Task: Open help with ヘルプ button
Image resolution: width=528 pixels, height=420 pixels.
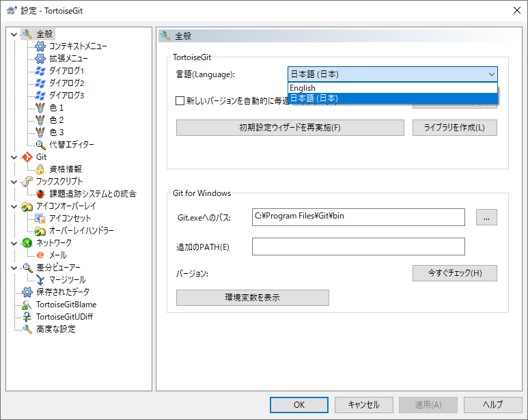Action: [x=492, y=404]
